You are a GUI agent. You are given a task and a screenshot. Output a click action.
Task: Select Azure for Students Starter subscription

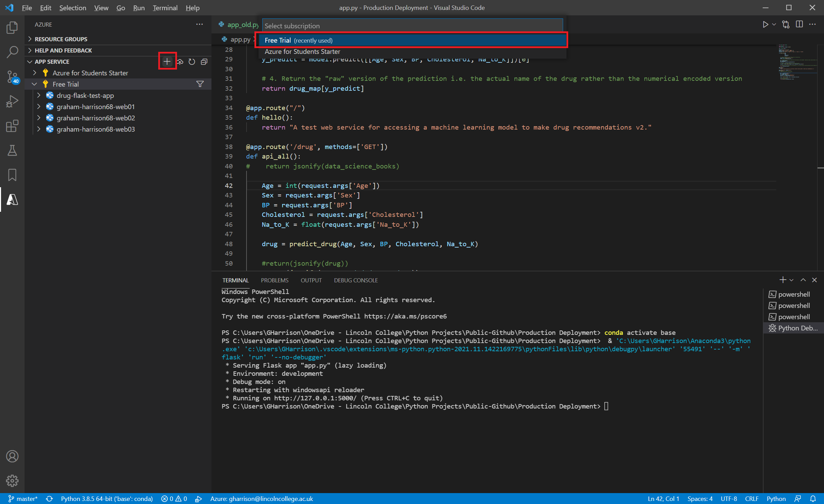(x=302, y=52)
